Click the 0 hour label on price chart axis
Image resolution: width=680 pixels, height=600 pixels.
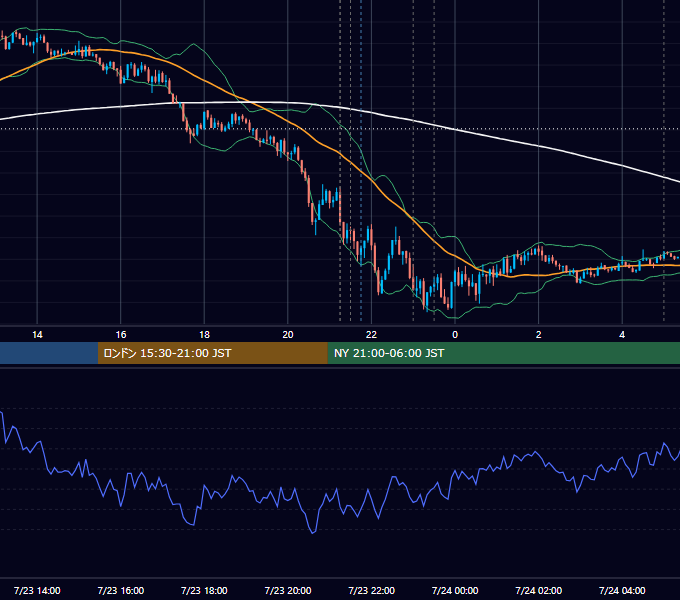tap(455, 335)
